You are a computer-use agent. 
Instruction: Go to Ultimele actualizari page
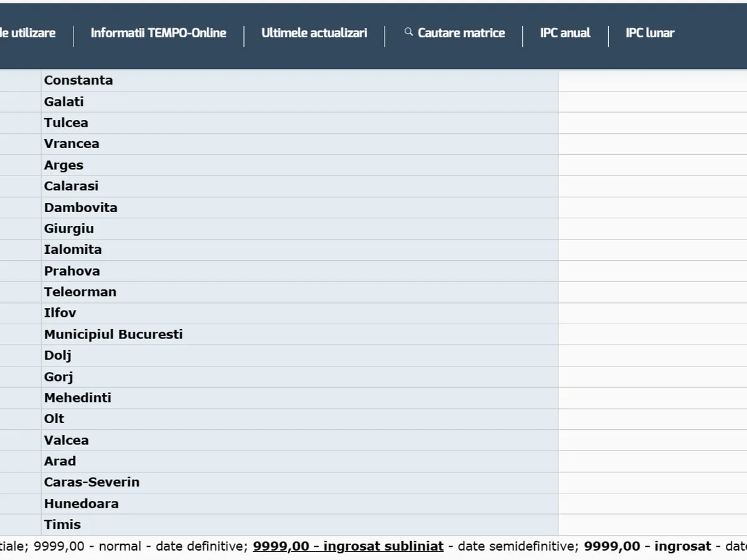(314, 33)
